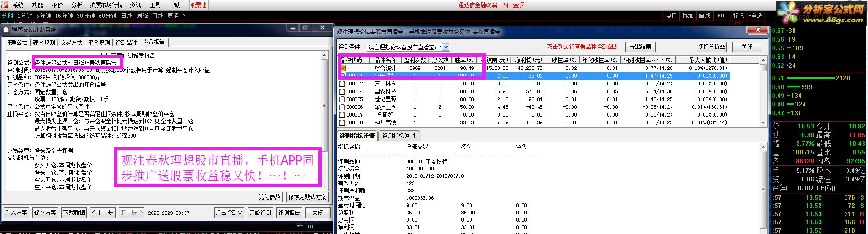Open the 报价 menu

tap(58, 5)
